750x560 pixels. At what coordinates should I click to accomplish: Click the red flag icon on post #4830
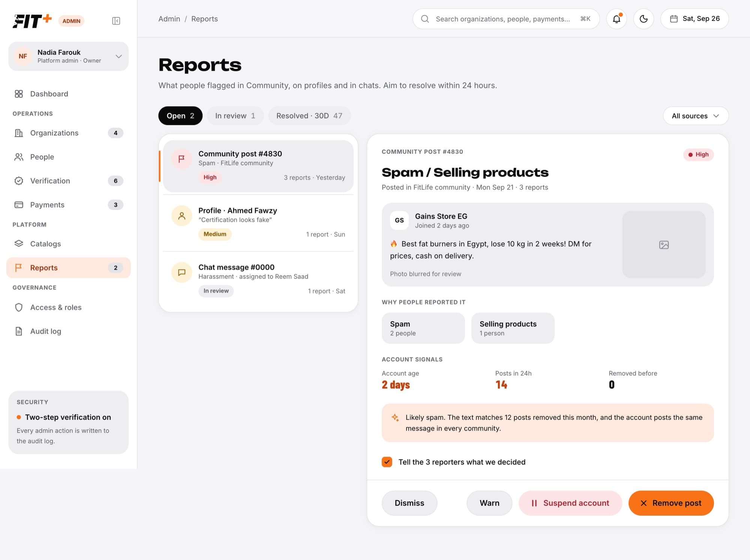point(181,159)
